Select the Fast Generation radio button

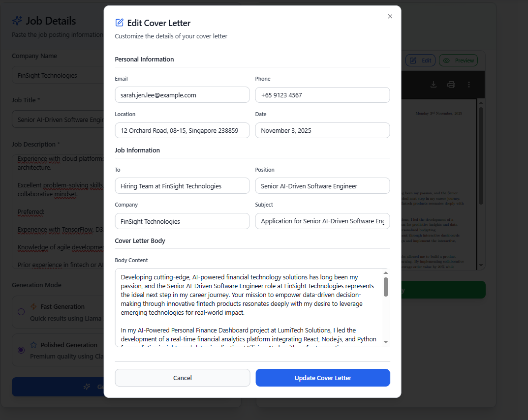click(21, 312)
